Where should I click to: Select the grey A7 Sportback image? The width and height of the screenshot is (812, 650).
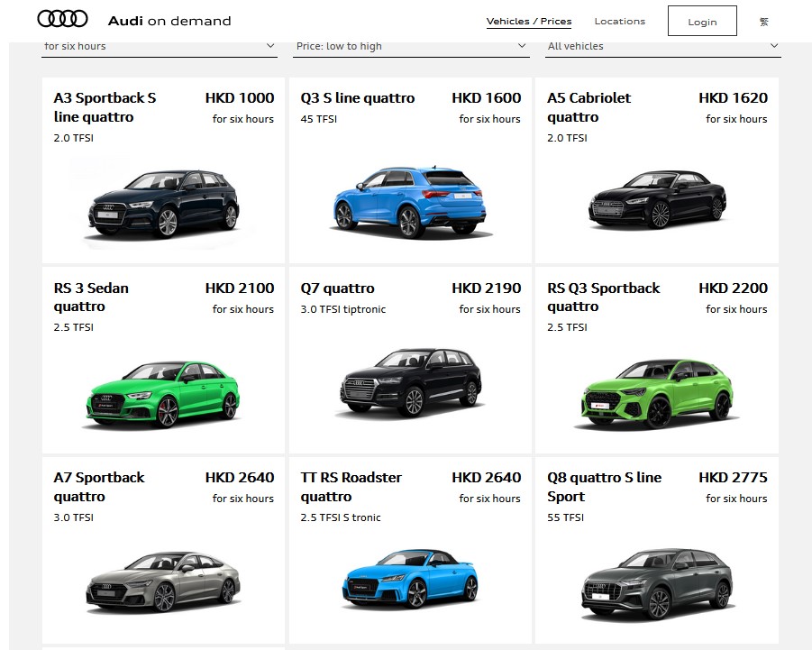pyautogui.click(x=163, y=581)
